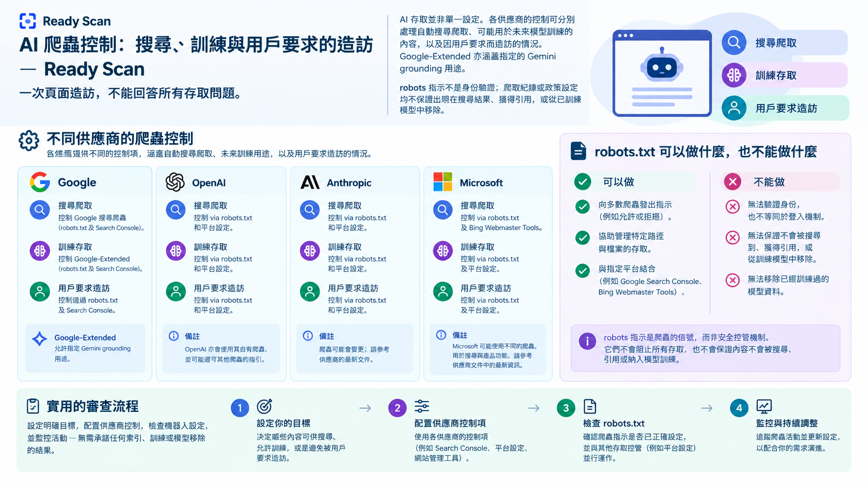868x488 pixels.
Task: Select the Anthropic logo
Action: click(x=310, y=182)
